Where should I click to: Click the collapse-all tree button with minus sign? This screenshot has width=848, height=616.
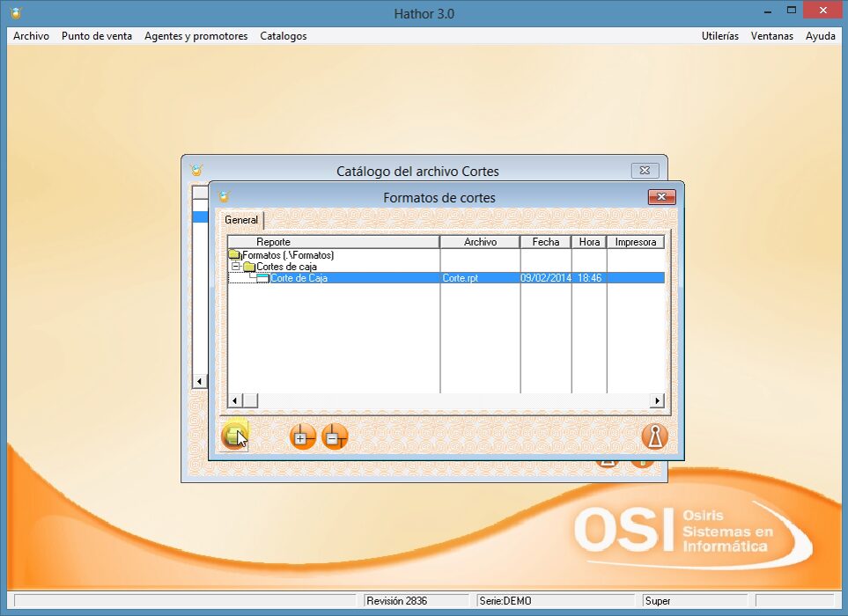[x=335, y=436]
